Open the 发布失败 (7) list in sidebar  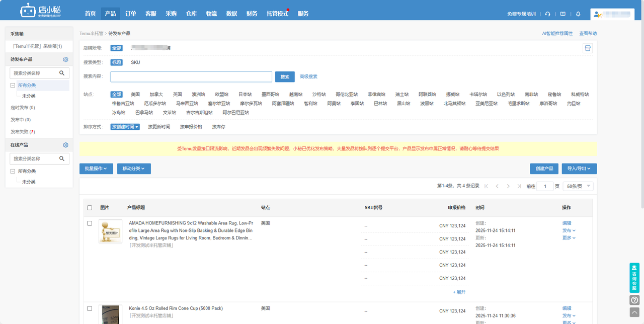pos(23,132)
